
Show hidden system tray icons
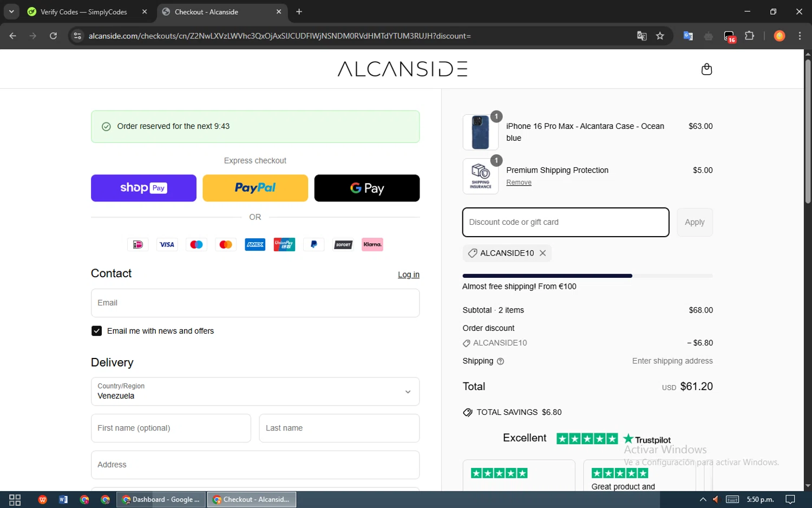coord(703,499)
